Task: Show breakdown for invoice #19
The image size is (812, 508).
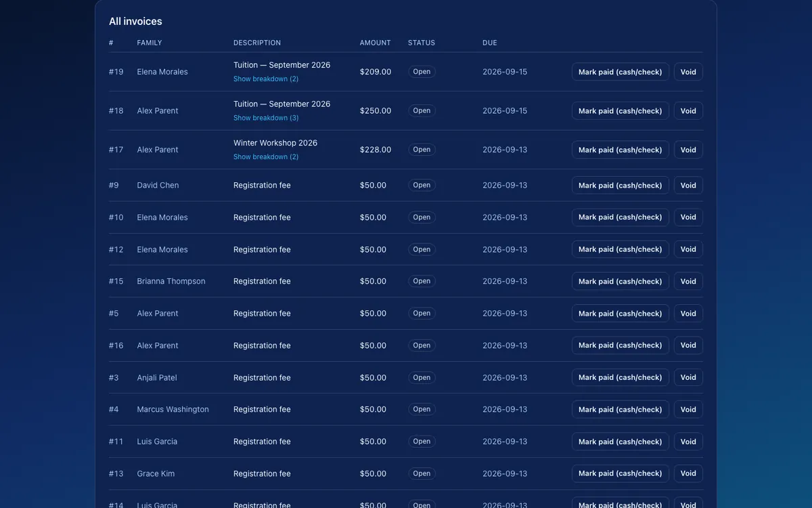Action: [x=266, y=79]
